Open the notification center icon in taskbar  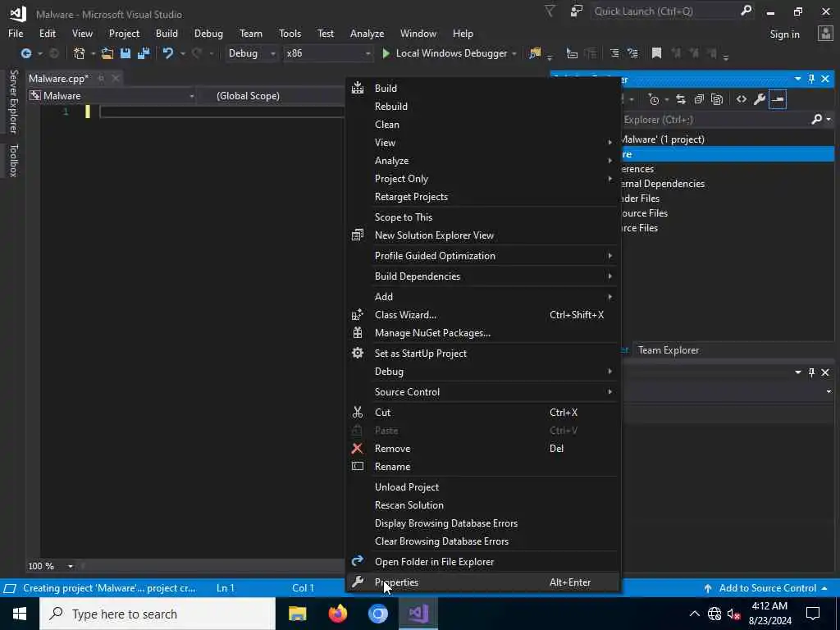[x=813, y=614]
